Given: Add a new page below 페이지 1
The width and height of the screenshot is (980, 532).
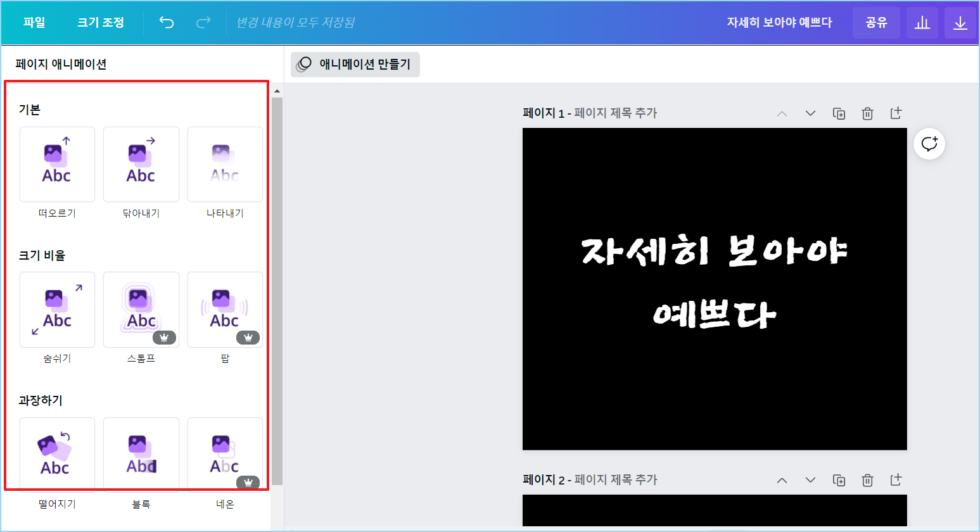Looking at the screenshot, I should [896, 113].
